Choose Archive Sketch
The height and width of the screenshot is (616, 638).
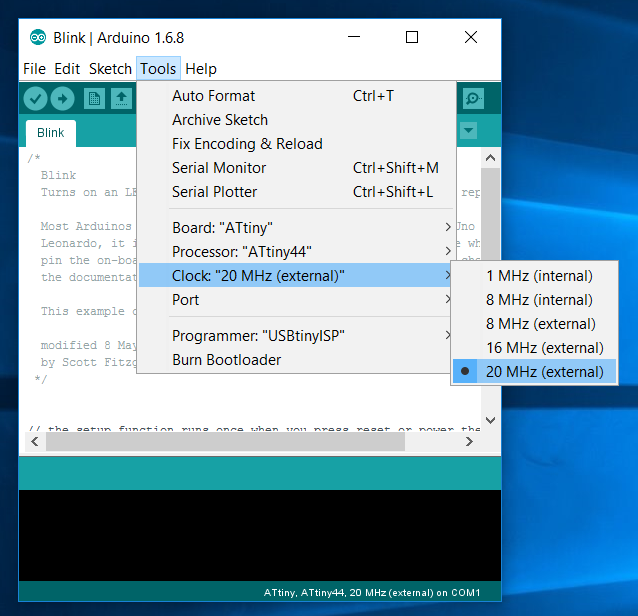297,120
